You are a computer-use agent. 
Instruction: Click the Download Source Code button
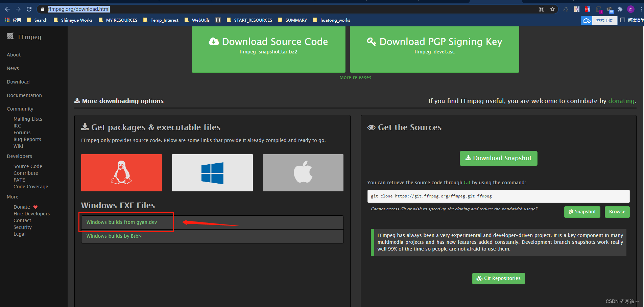coord(268,49)
